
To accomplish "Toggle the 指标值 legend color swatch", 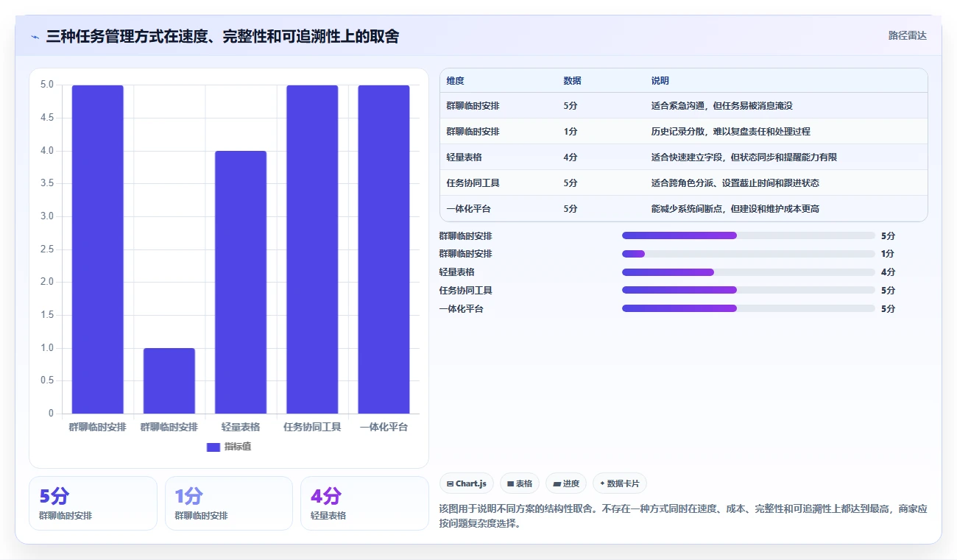I will [213, 447].
